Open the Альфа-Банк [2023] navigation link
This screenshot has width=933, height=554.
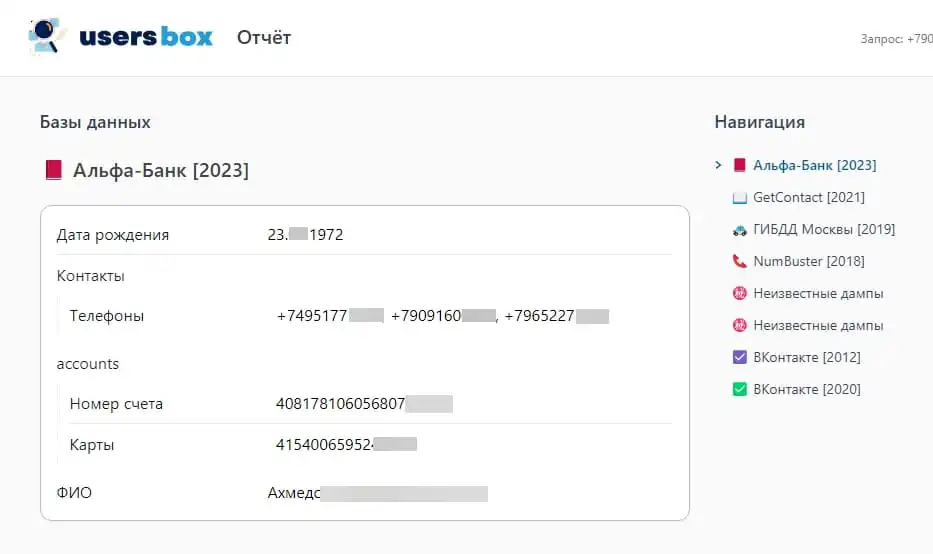[x=814, y=165]
